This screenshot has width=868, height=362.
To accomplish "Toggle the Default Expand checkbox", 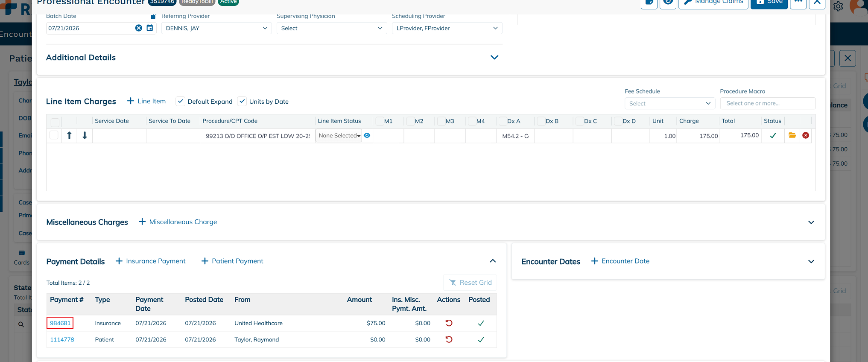I will pyautogui.click(x=180, y=101).
